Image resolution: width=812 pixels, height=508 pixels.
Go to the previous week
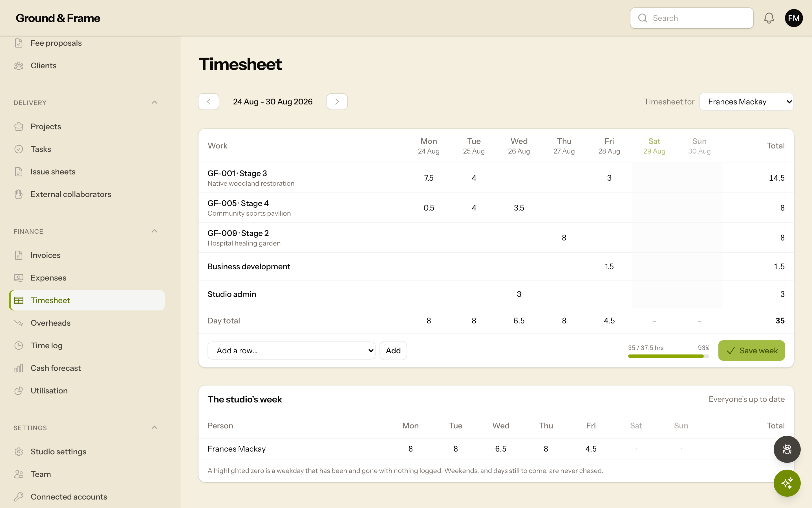[208, 102]
